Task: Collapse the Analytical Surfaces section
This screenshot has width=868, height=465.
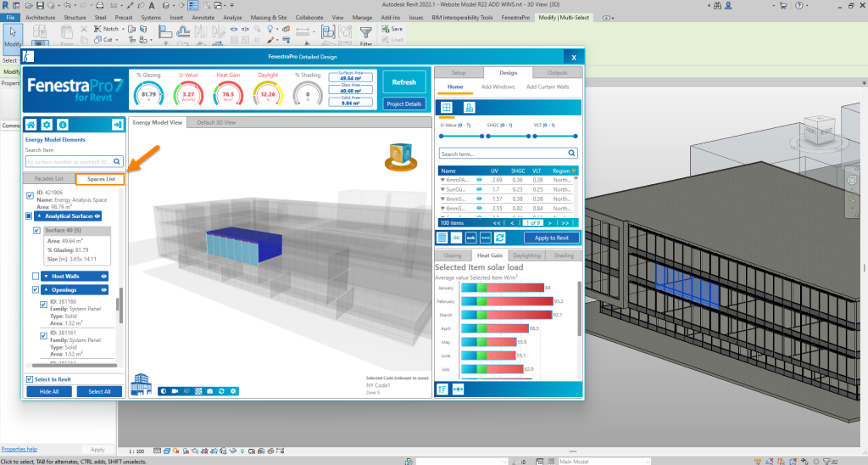Action: tap(39, 216)
